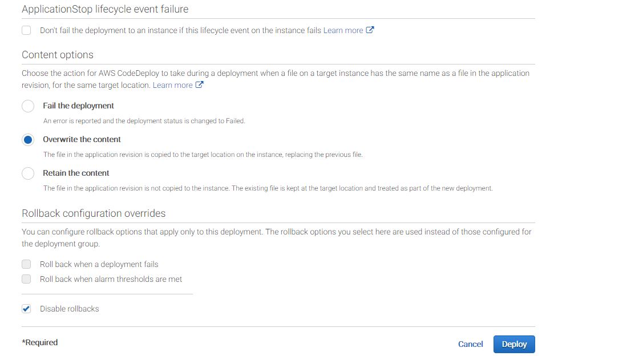Click the "Fail the deployment" label text

pos(78,106)
